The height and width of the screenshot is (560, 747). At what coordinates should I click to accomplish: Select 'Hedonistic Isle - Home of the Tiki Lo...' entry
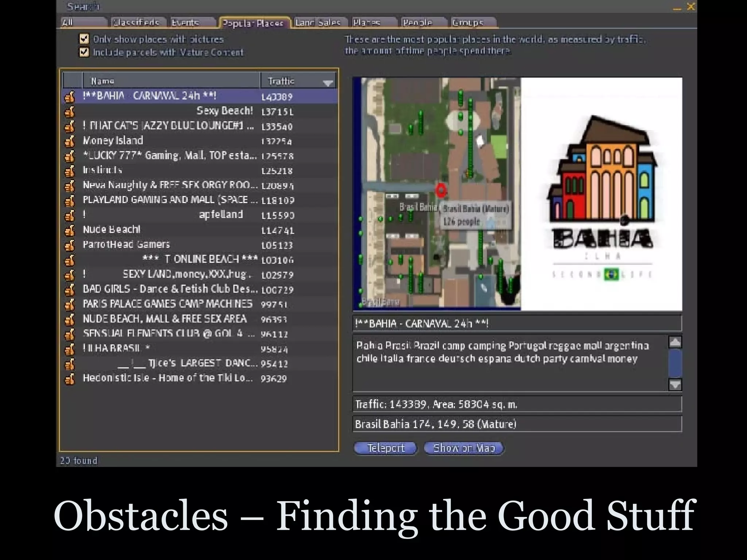200,378
